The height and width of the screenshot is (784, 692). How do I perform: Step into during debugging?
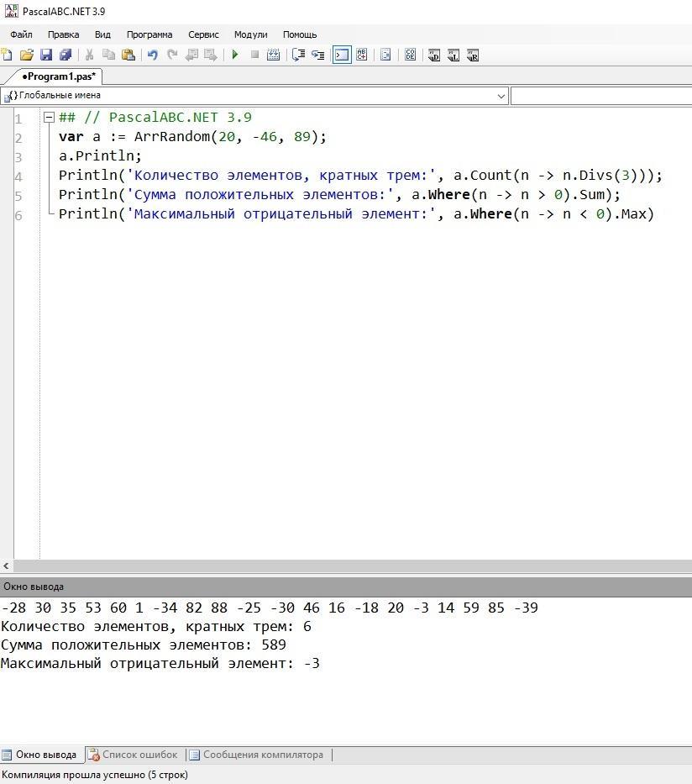[x=317, y=55]
